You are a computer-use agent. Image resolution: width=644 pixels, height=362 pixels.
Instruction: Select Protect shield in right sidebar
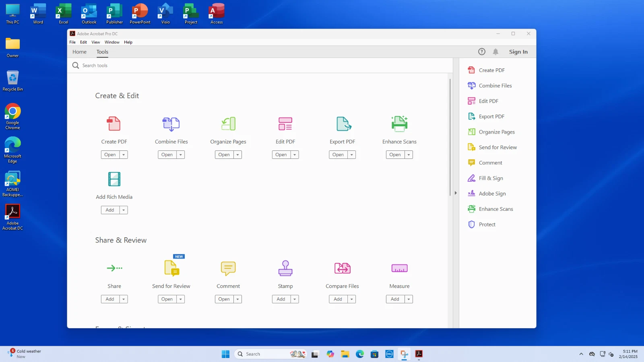point(481,224)
